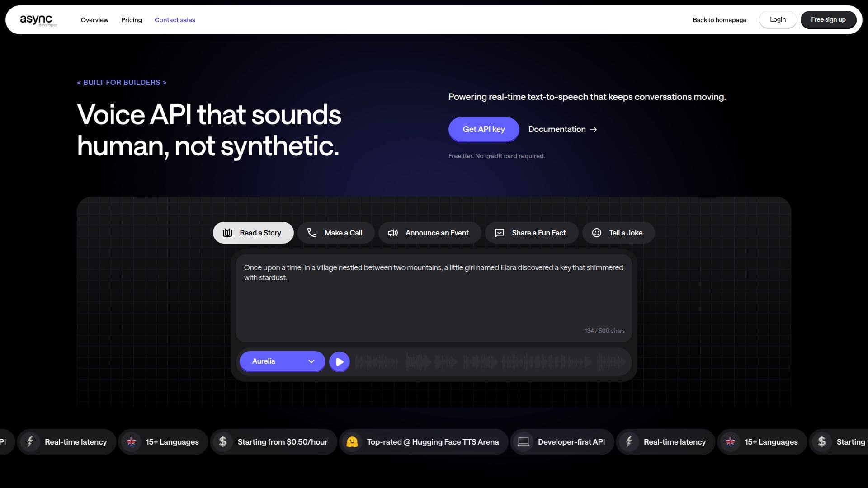Click the BUILT FOR BUILDERS tagline
Screen dimensions: 868x488
tap(122, 82)
